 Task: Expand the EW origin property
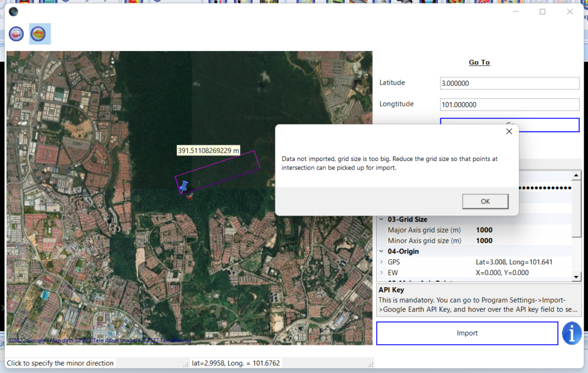[382, 273]
